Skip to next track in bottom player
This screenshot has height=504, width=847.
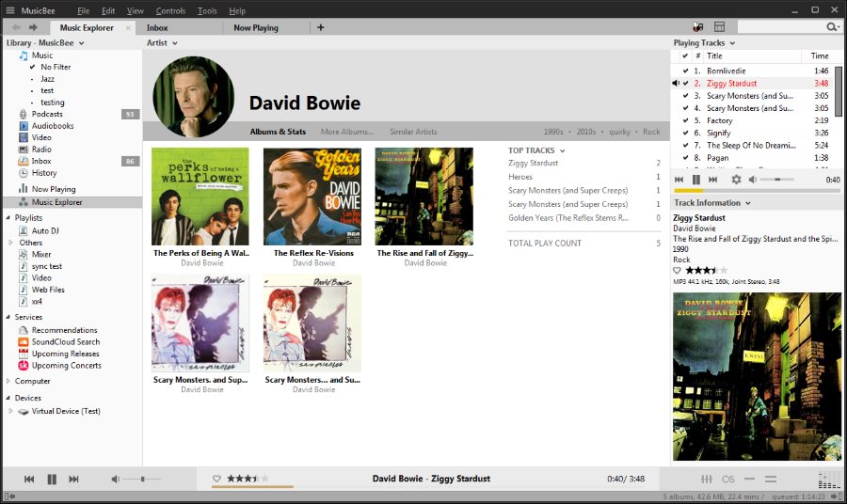pos(73,479)
